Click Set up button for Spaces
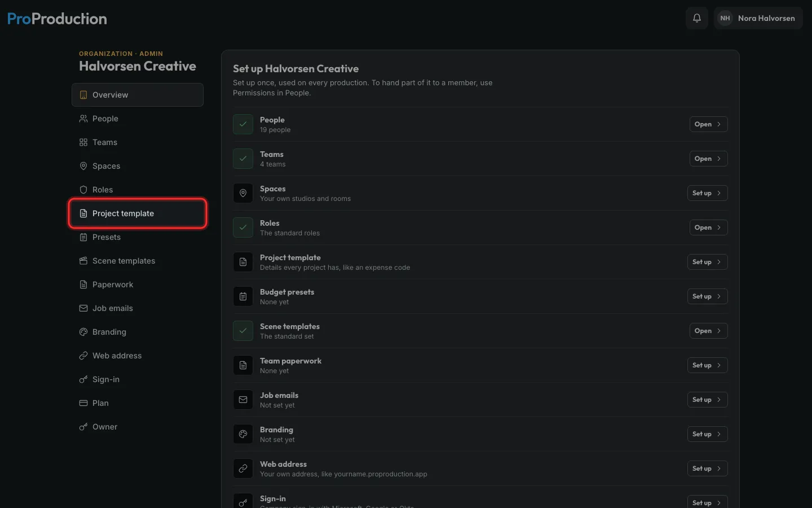This screenshot has width=812, height=508. pos(707,193)
